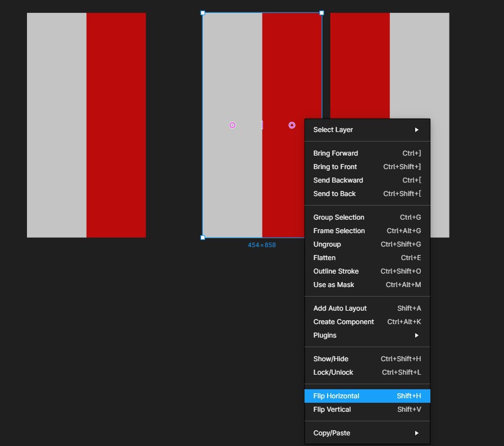Click Group Selection menu entry
The height and width of the screenshot is (446, 504).
[367, 217]
